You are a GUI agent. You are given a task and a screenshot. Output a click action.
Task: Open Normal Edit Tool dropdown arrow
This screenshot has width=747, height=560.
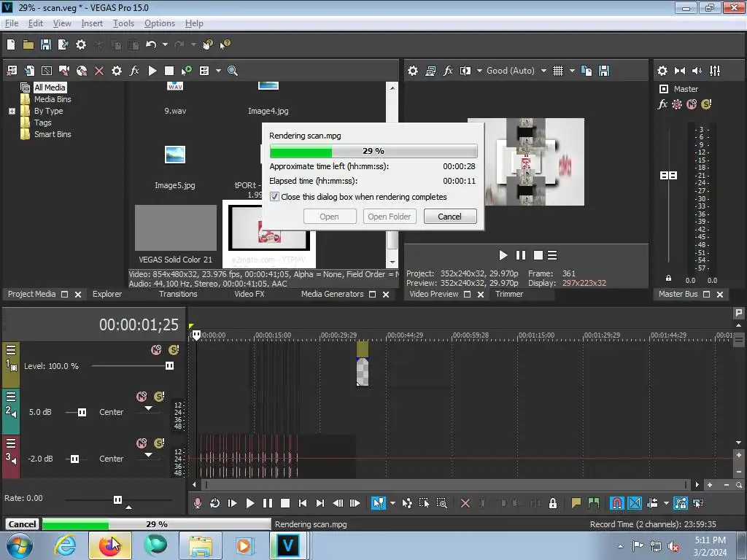(x=392, y=503)
